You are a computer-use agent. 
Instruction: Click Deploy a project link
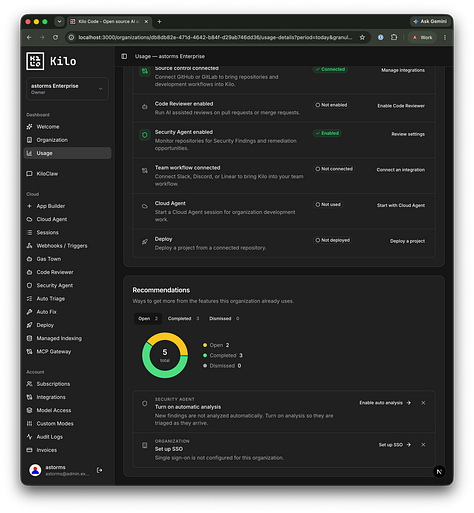point(407,241)
